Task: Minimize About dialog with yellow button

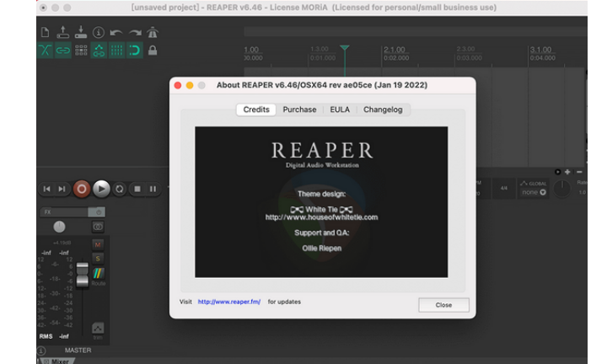Action: tap(190, 85)
